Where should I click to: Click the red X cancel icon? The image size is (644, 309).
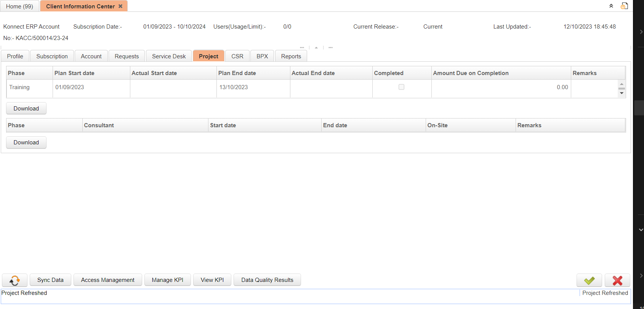pos(617,280)
